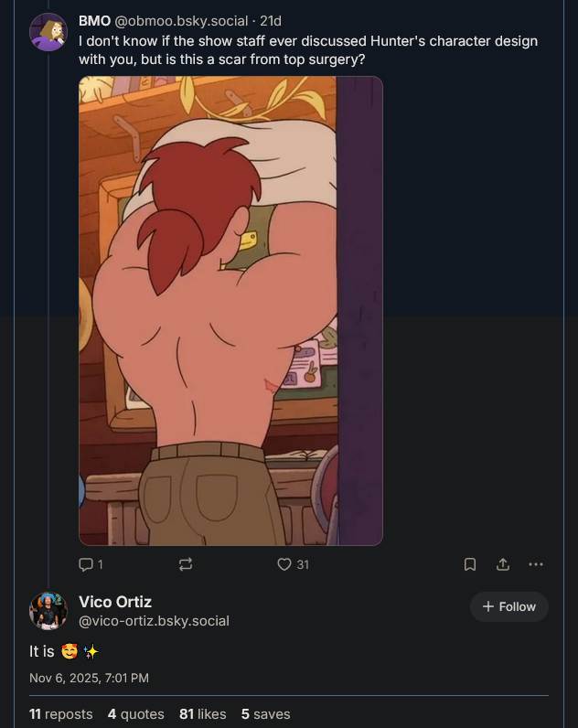Viewport: 578px width, 728px height.
Task: Repost BMO's post with the repost icon
Action: pyautogui.click(x=186, y=564)
